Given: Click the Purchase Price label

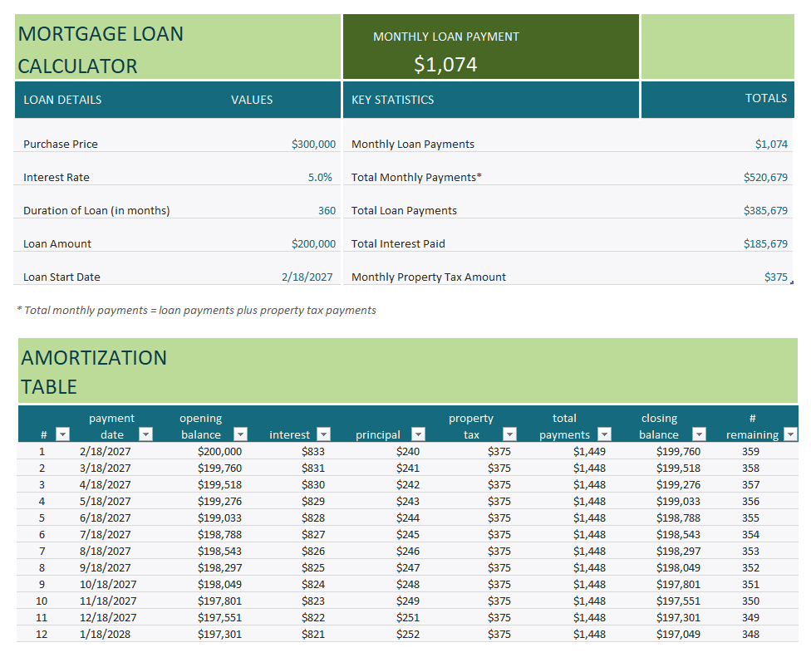Looking at the screenshot, I should [x=61, y=145].
